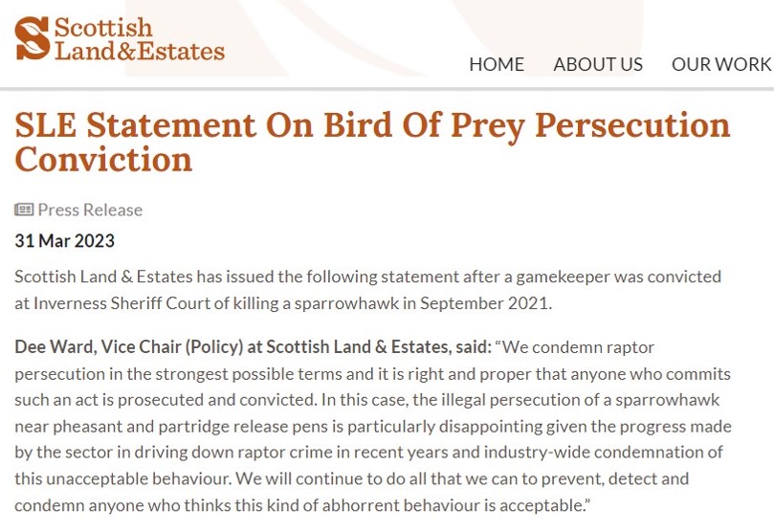Click the bold Vice Chair (Policy) title
Screen dimensions: 774x532
point(194,346)
